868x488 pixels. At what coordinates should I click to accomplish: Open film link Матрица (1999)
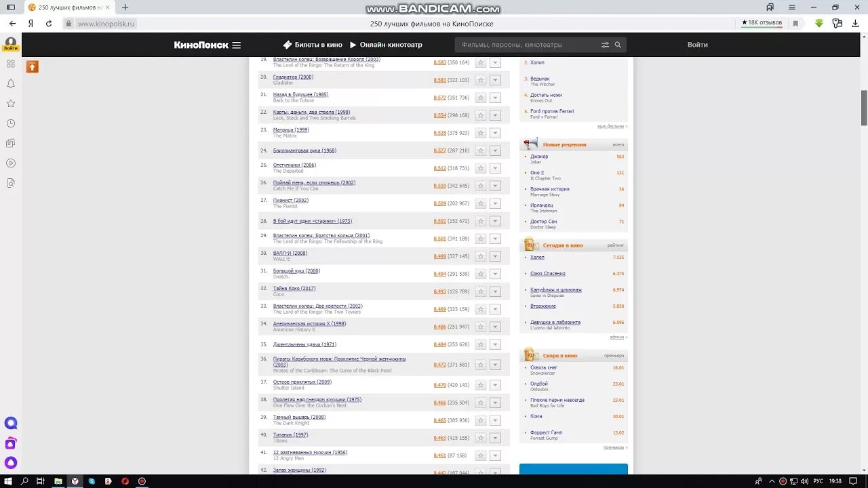click(x=291, y=129)
